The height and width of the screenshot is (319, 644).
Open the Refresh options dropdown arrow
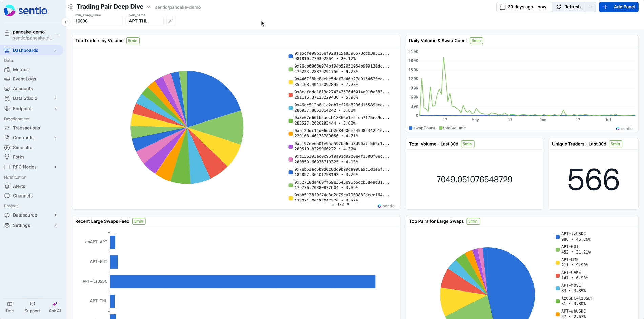[x=590, y=7]
